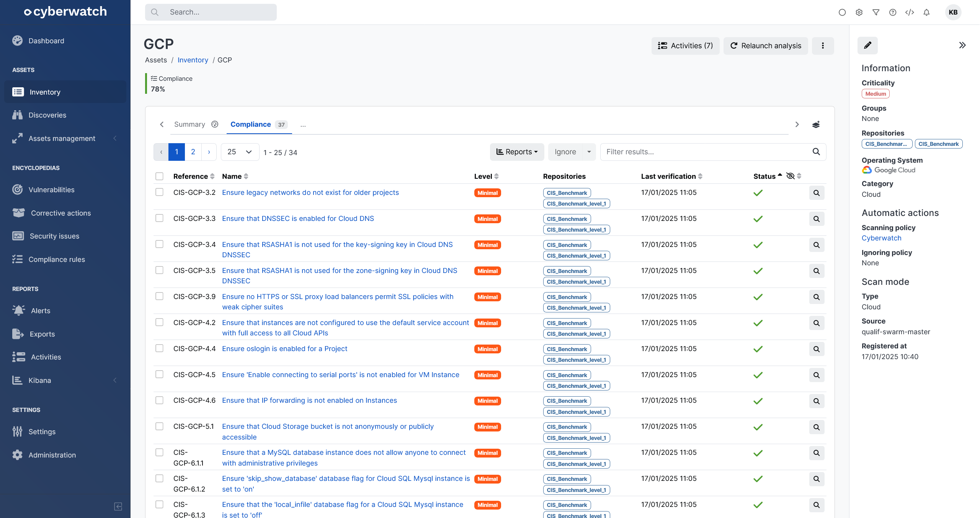The image size is (980, 518).
Task: Check the checkbox for CIS-GCP-3.4
Action: pos(159,244)
